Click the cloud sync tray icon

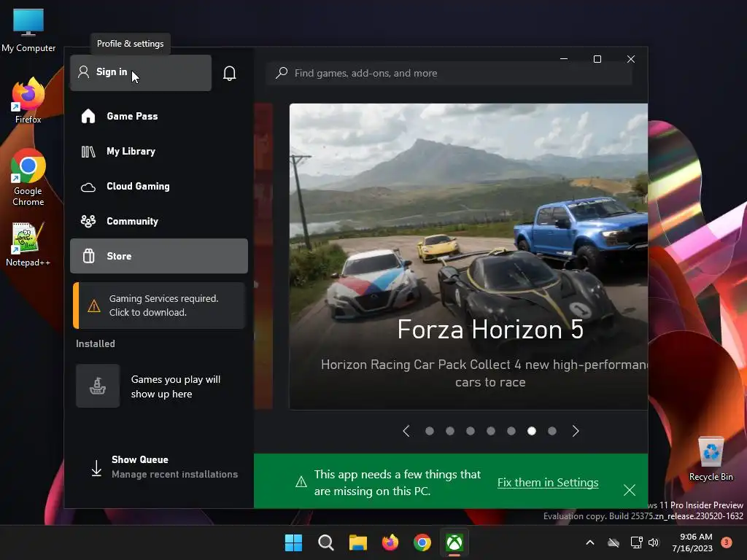point(614,542)
